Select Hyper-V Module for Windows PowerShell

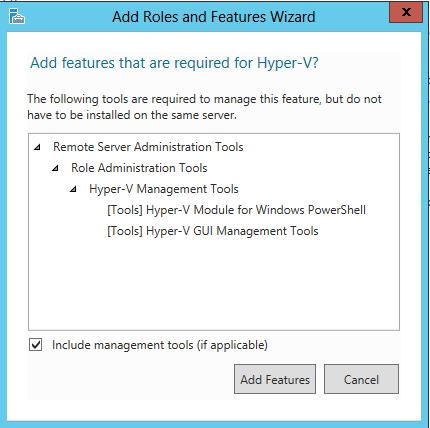[x=236, y=210]
